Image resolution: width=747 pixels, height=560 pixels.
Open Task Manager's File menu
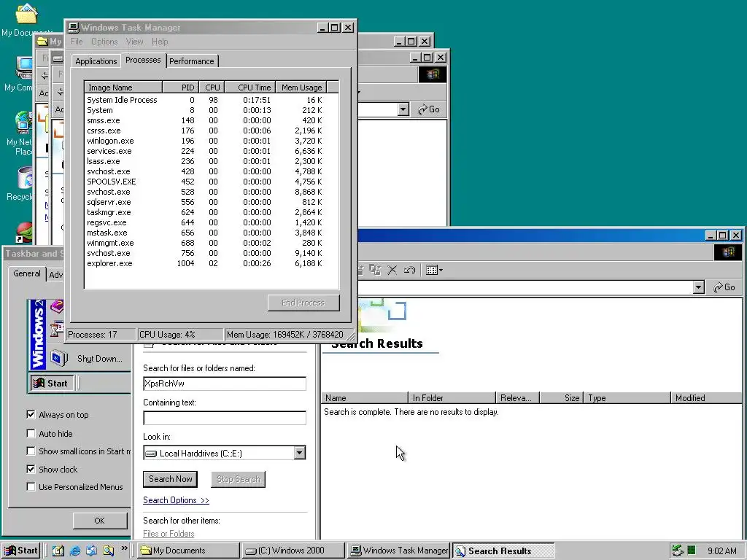coord(76,42)
